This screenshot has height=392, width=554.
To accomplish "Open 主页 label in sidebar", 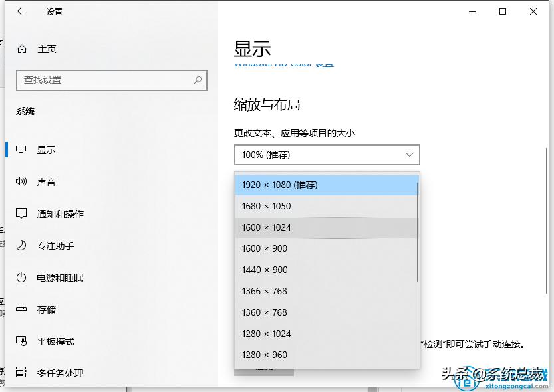I will pyautogui.click(x=47, y=49).
